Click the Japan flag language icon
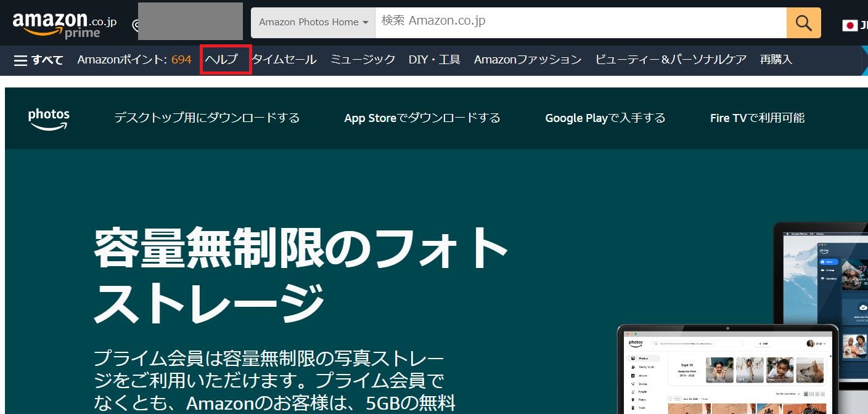Screen dimensions: 868x414 click(x=850, y=25)
